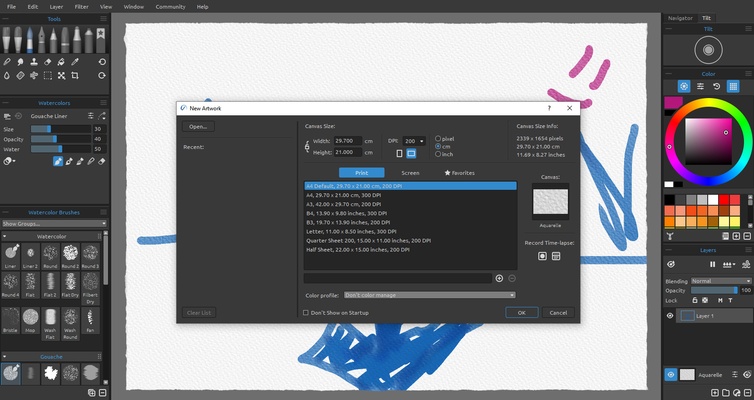The width and height of the screenshot is (754, 400).
Task: Open the DPI dropdown showing 200
Action: pyautogui.click(x=414, y=141)
